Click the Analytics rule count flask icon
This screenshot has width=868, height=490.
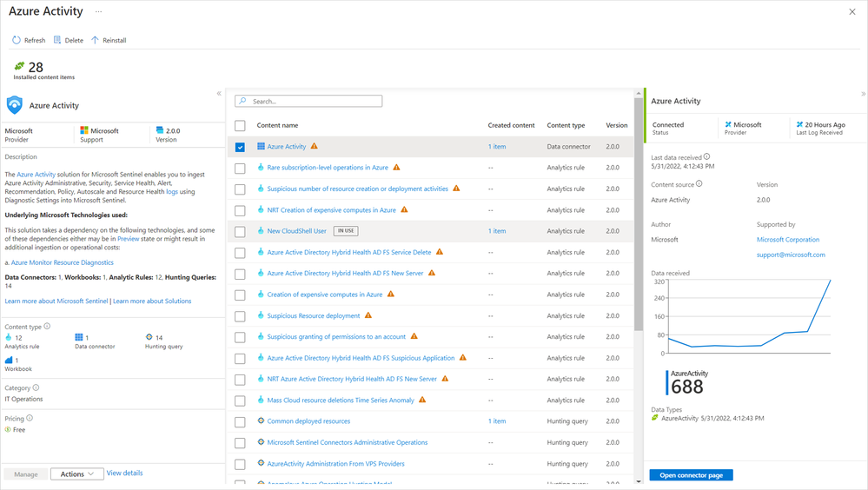(x=9, y=337)
